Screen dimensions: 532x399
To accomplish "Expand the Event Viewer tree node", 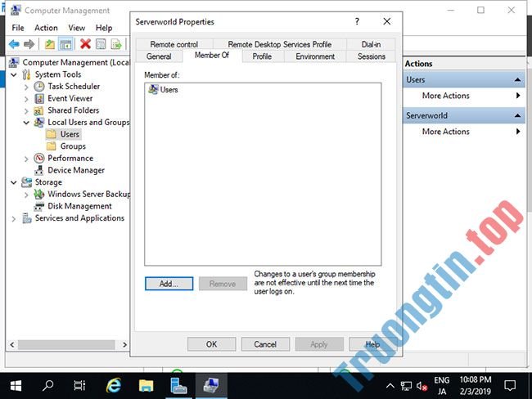I will tap(26, 99).
